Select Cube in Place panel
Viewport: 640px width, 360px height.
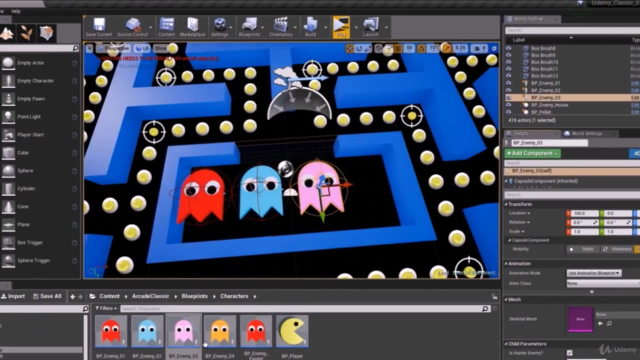[40, 153]
